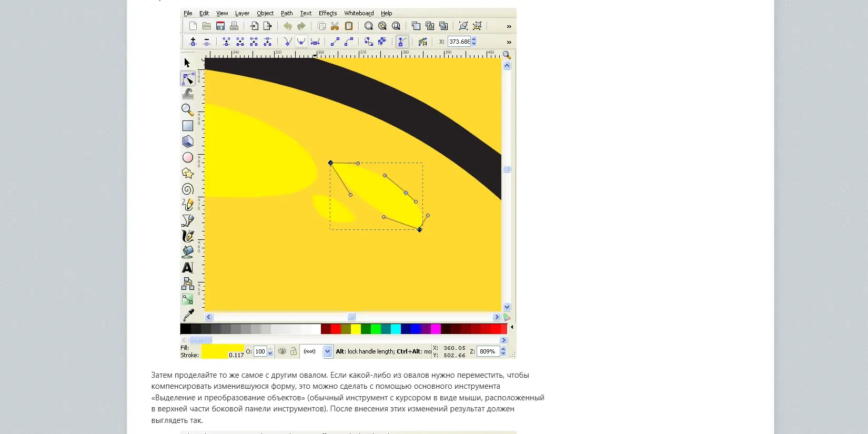Screen dimensions: 868x434
Task: Make selected nodes smooth
Action: tap(301, 42)
